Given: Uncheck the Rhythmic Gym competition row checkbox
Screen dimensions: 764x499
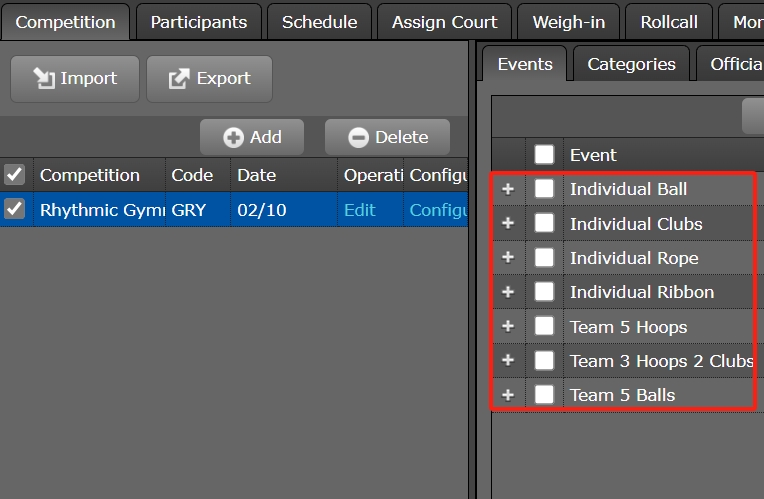Looking at the screenshot, I should point(14,209).
